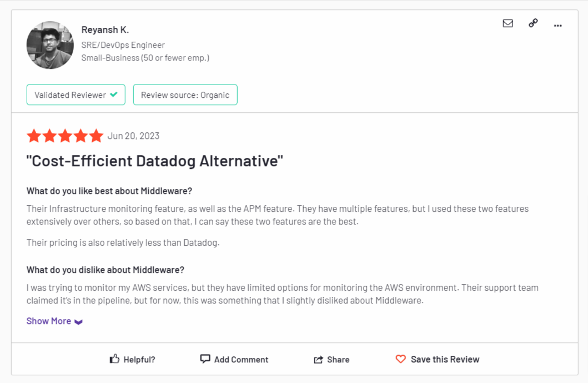
Task: Click the Show More link
Action: pyautogui.click(x=49, y=321)
